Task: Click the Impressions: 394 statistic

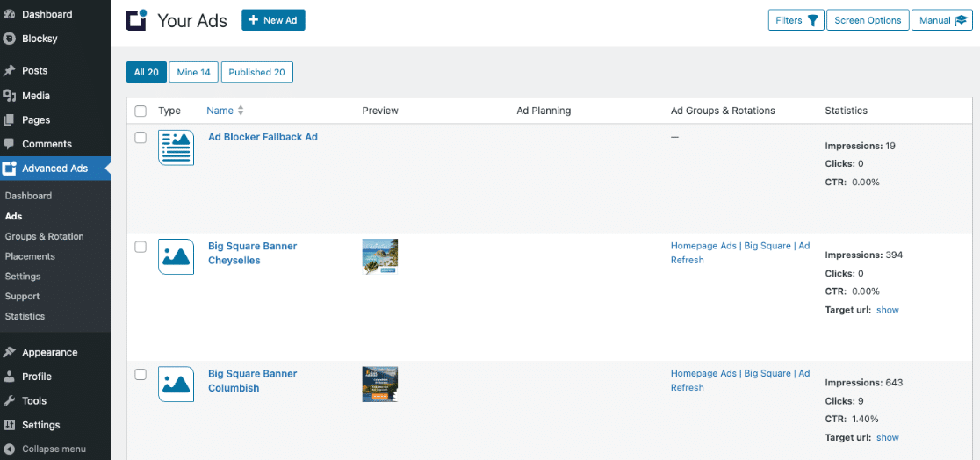Action: tap(864, 255)
